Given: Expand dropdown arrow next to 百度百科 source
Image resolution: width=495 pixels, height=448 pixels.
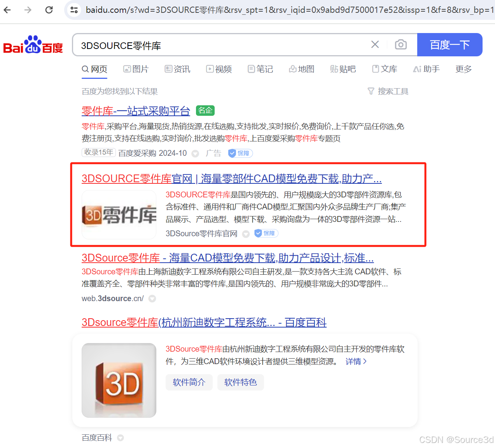Looking at the screenshot, I should tap(121, 438).
